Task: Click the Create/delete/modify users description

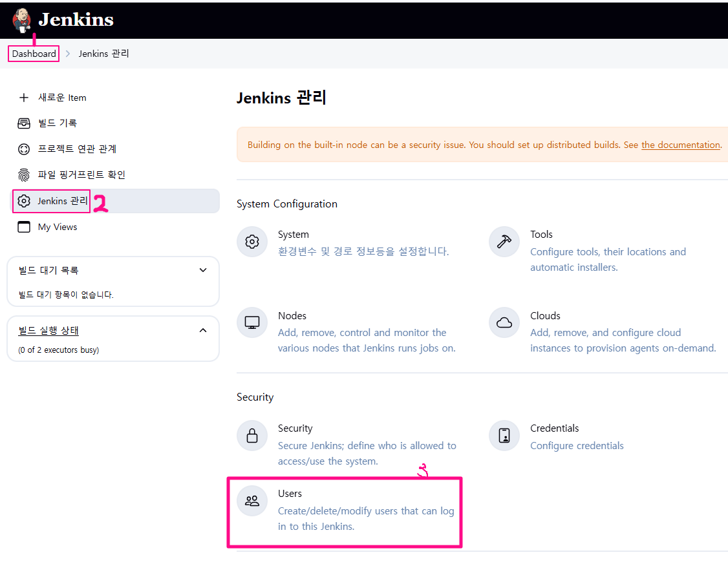Action: [366, 519]
